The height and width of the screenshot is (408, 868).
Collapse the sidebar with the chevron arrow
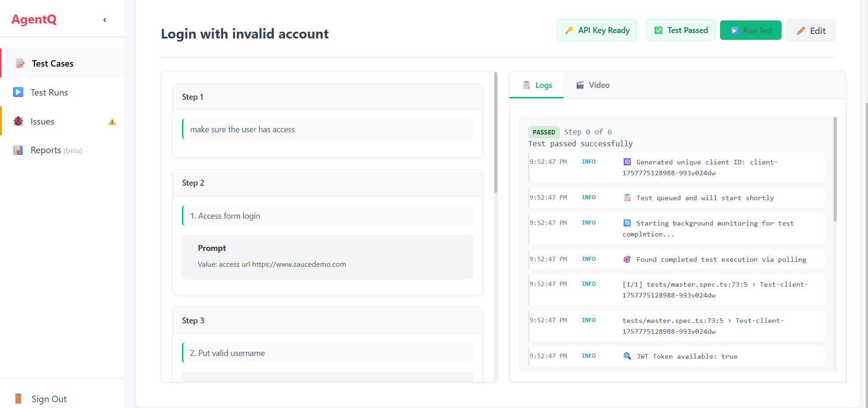pos(105,20)
